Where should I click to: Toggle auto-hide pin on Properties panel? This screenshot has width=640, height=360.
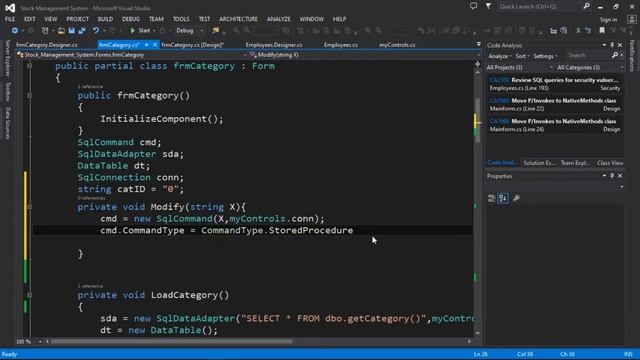tap(612, 176)
